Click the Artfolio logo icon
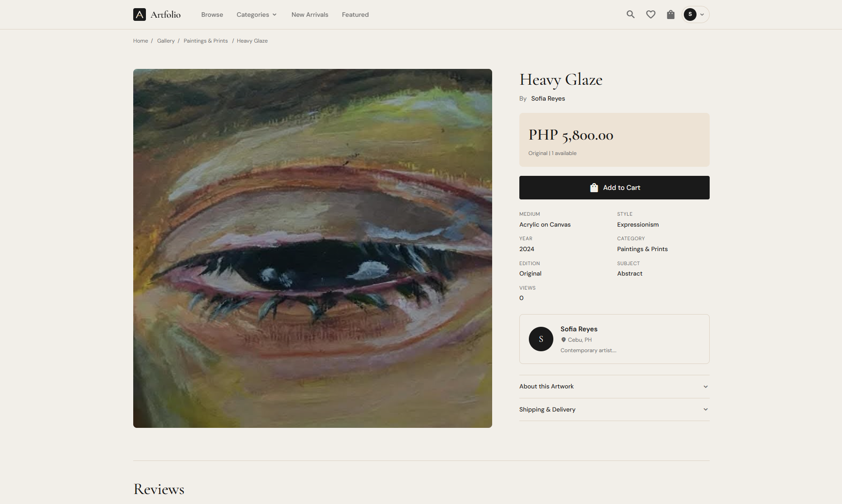Viewport: 842px width, 504px height. (140, 14)
